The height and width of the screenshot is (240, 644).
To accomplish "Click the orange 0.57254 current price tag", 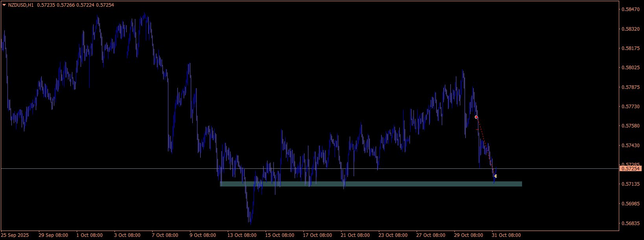I will tap(631, 168).
